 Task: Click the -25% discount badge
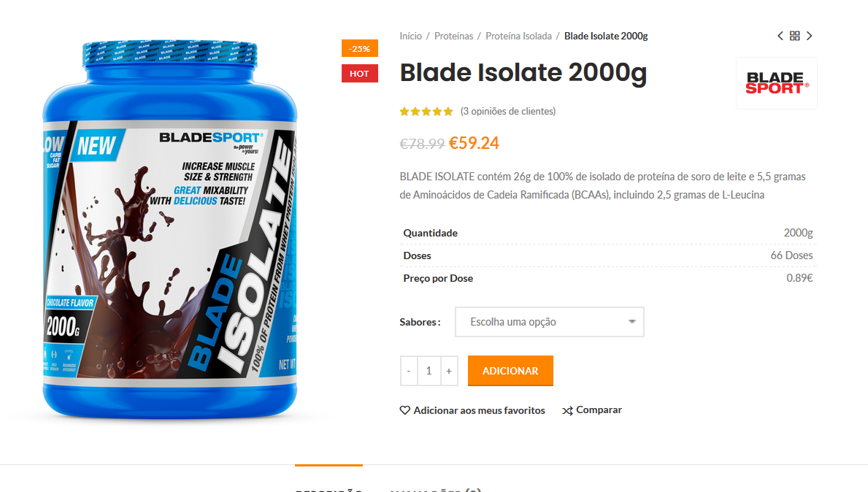[x=360, y=49]
